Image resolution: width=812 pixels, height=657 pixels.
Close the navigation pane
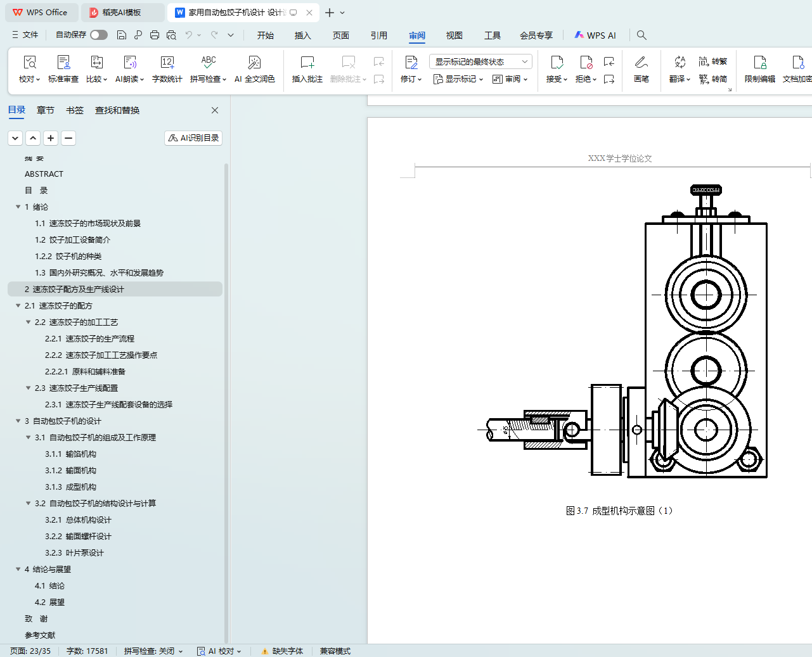tap(215, 110)
